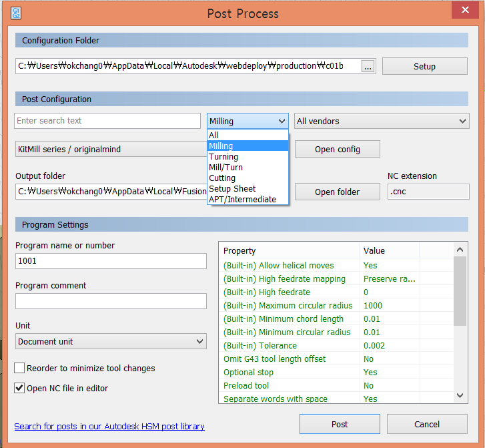The image size is (485, 448).
Task: Click the Cancel button
Action: point(427,424)
